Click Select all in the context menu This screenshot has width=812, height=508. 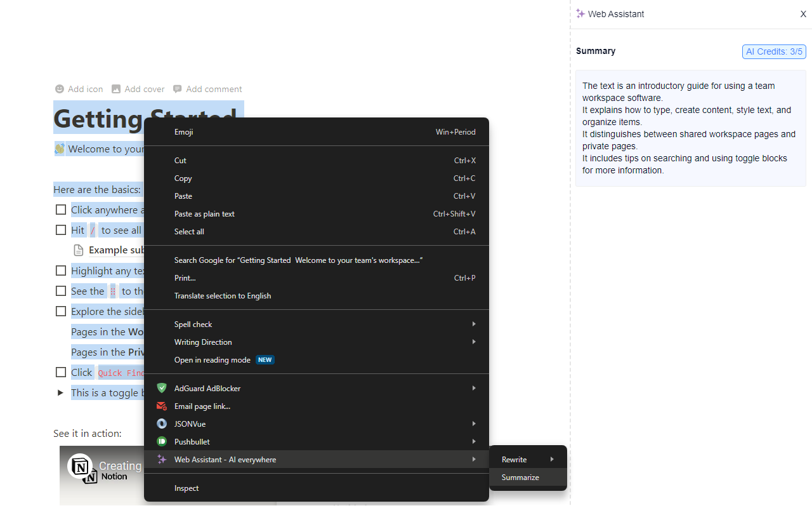(x=317, y=232)
